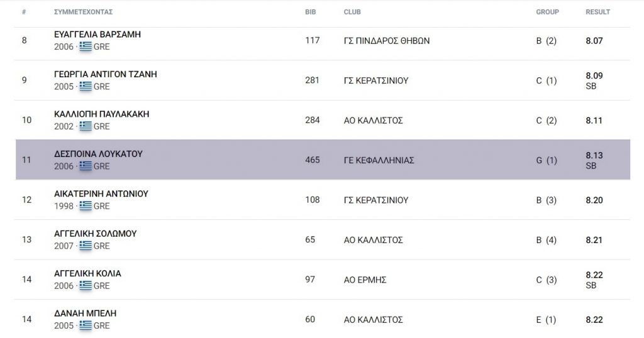This screenshot has width=644, height=338.
Task: Open athlete ΔΕΣΠΟΙΝΑ ΛΟΥΚΑΤΟΥ profile
Action: 98,154
